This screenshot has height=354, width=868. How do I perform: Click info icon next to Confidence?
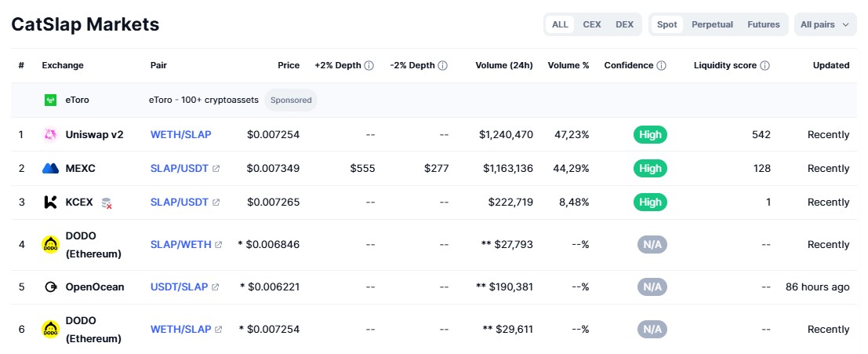(661, 65)
